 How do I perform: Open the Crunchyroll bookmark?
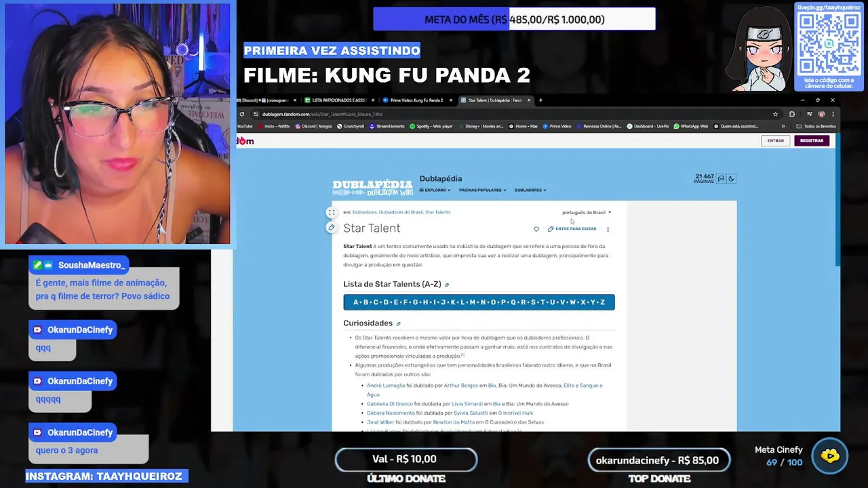pos(350,126)
